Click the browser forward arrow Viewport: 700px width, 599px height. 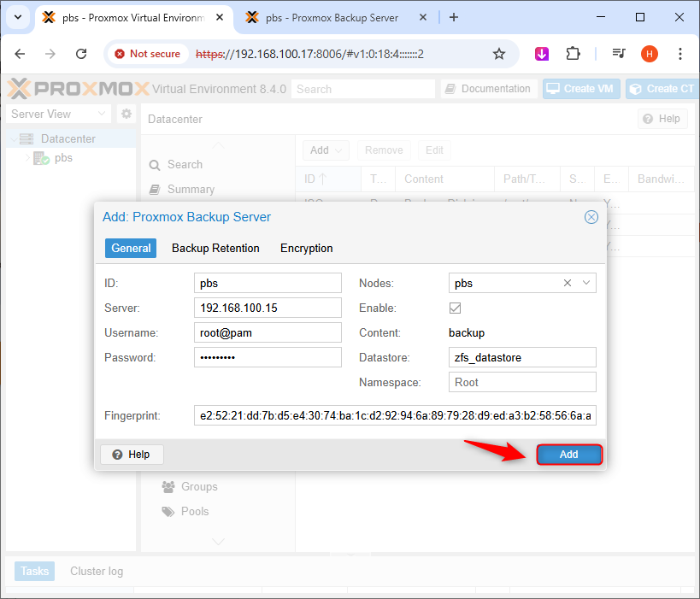(x=50, y=54)
